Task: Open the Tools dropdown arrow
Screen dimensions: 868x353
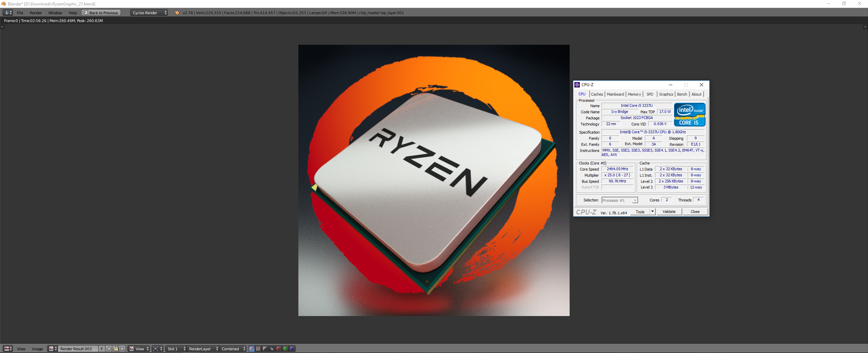Action: coord(652,212)
